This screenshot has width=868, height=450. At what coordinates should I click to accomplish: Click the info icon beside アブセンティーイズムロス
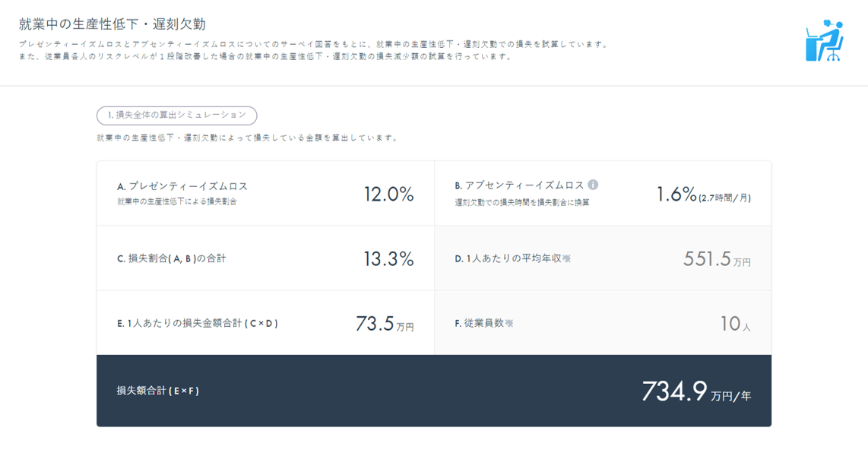coord(593,185)
